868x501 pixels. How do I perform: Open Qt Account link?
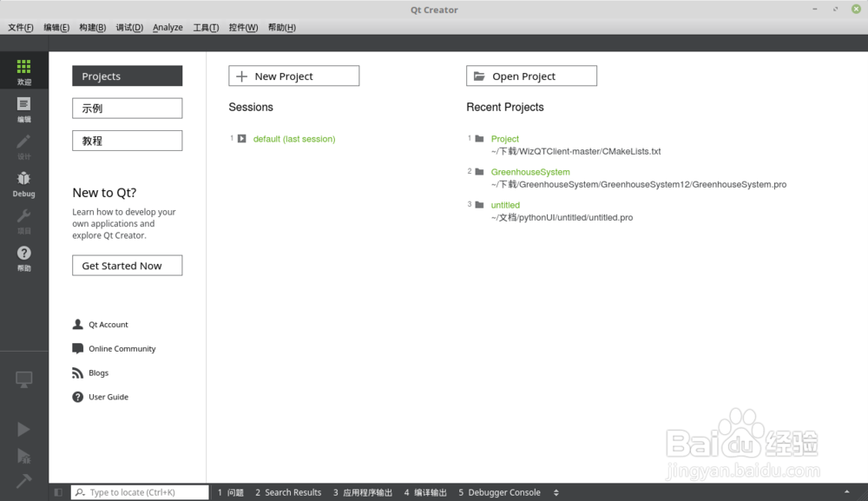point(108,325)
